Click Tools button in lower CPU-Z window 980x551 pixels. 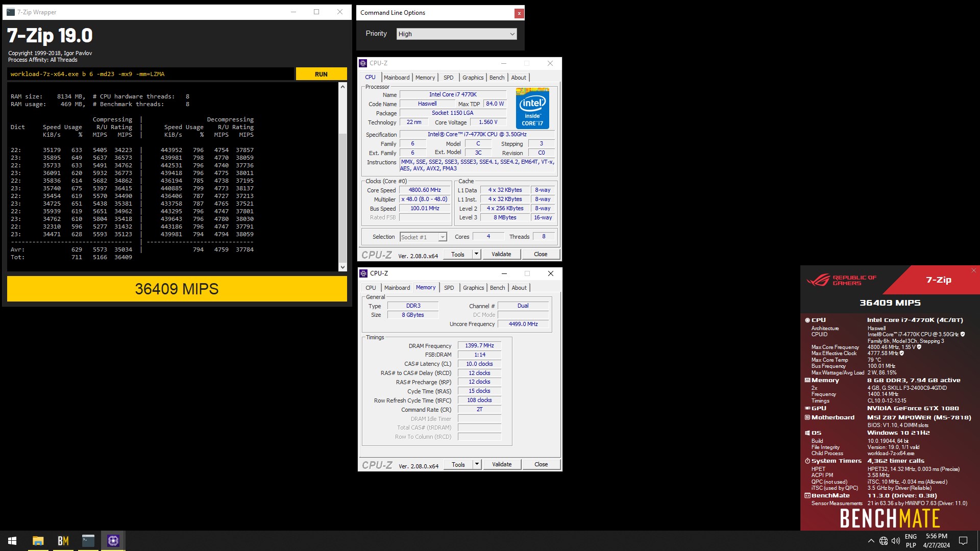click(x=458, y=464)
